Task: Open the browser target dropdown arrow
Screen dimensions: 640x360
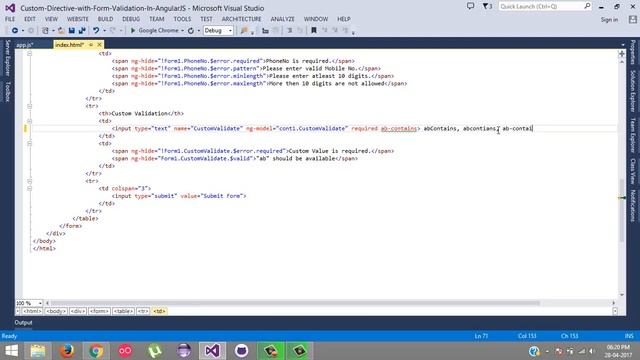Action: 182,31
